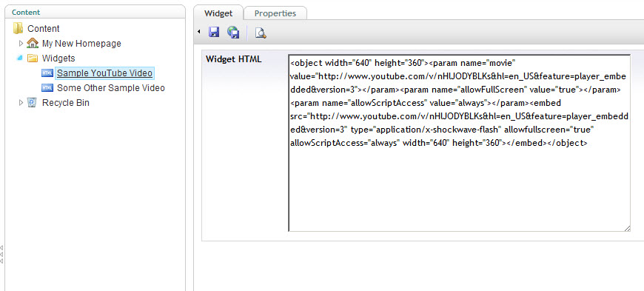Click the Widgets folder icon
This screenshot has height=291, width=644.
point(33,58)
